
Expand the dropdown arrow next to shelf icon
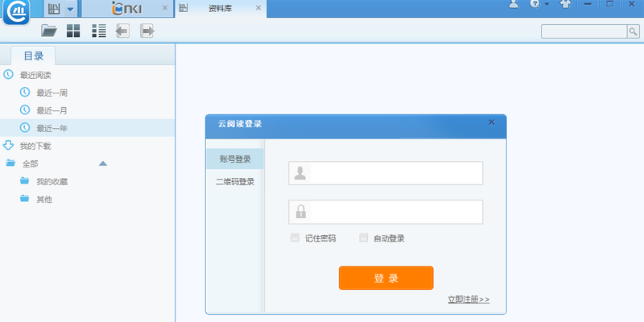pyautogui.click(x=71, y=9)
